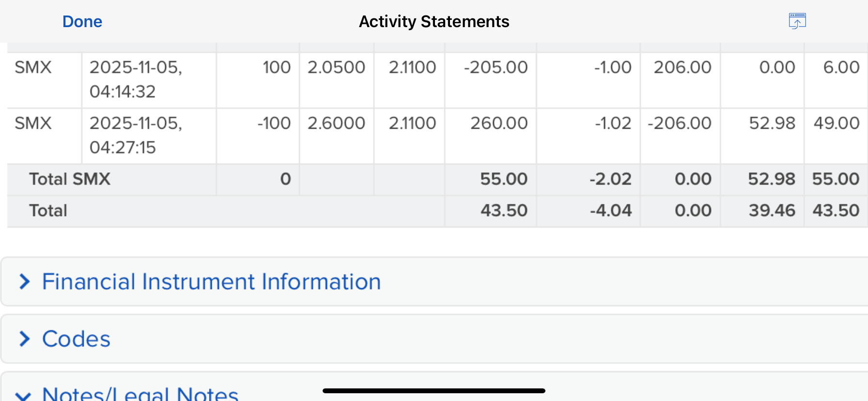Screen dimensions: 868x401
Task: Expand the Financial Instrument Information section
Action: pyautogui.click(x=211, y=282)
